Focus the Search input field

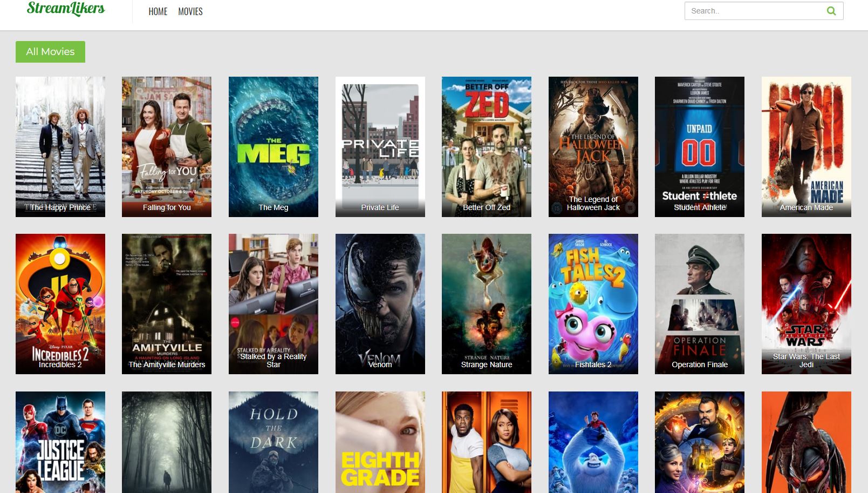pos(753,11)
